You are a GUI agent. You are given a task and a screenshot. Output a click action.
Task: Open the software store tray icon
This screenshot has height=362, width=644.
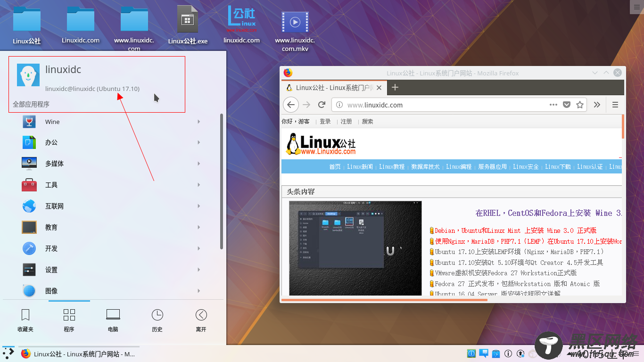pos(496,354)
